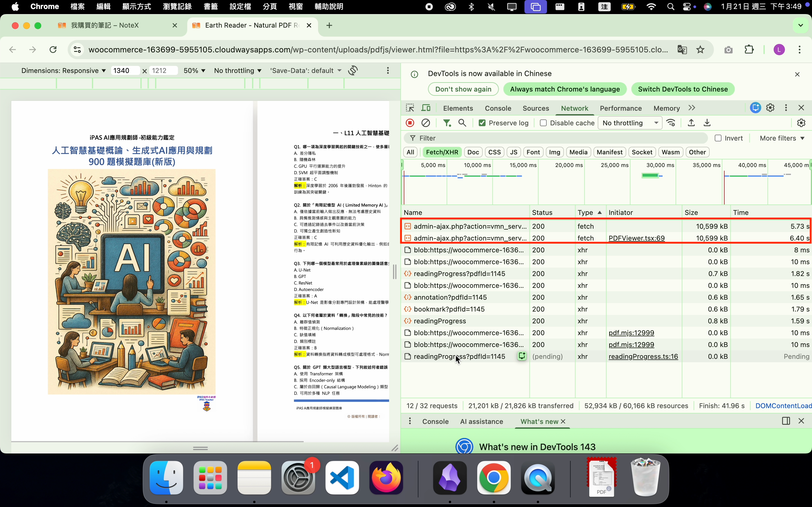Screen dimensions: 812x507
Task: Enable the Disable cache checkbox
Action: pos(543,123)
